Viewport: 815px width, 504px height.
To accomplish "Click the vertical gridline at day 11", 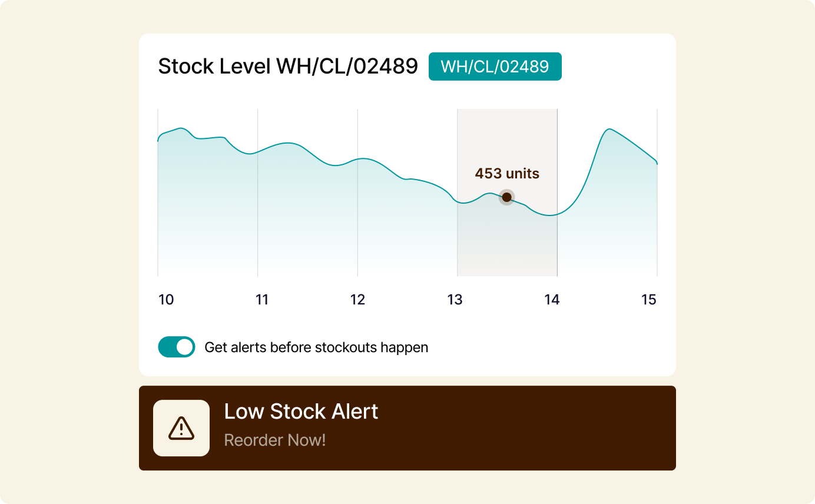I will [257, 191].
